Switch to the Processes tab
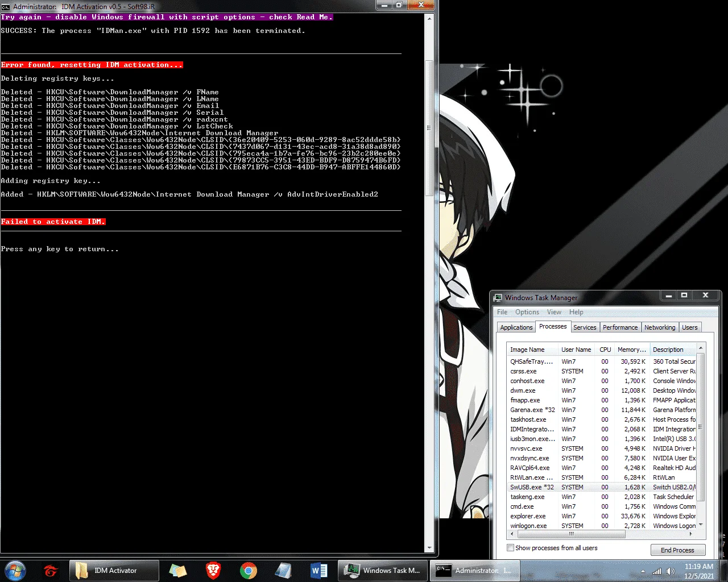 click(553, 326)
